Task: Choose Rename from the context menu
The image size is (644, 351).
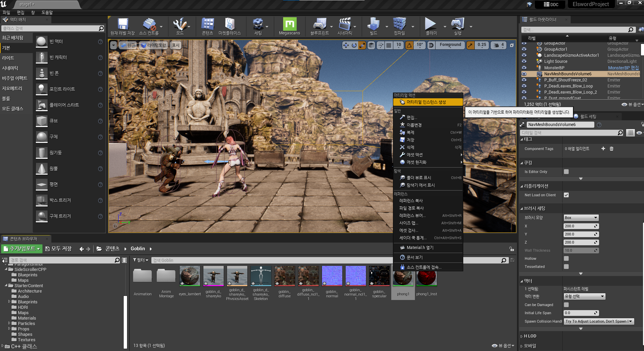Action: [428, 125]
